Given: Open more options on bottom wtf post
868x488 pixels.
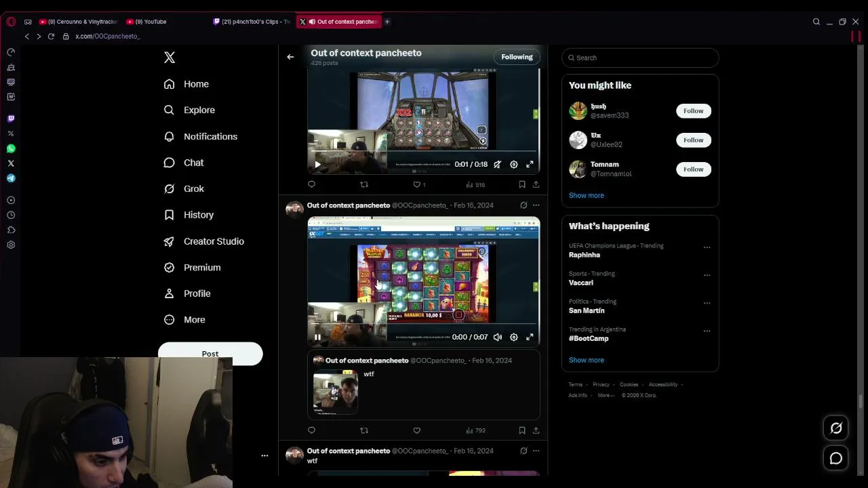Looking at the screenshot, I should (536, 451).
